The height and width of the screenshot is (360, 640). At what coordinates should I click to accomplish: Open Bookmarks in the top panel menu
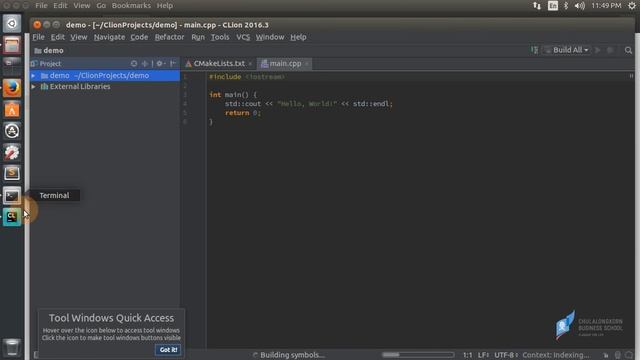pos(131,6)
